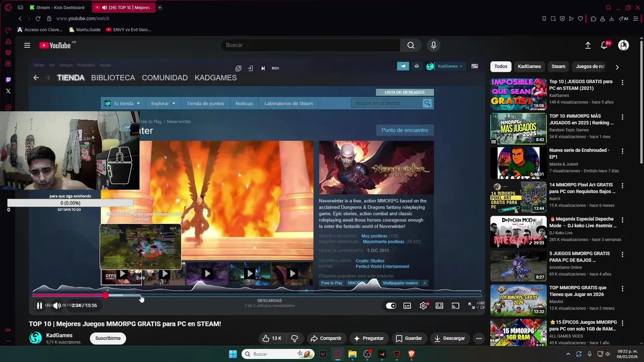
Task: Click the YouTube search magnifier button
Action: 411,45
